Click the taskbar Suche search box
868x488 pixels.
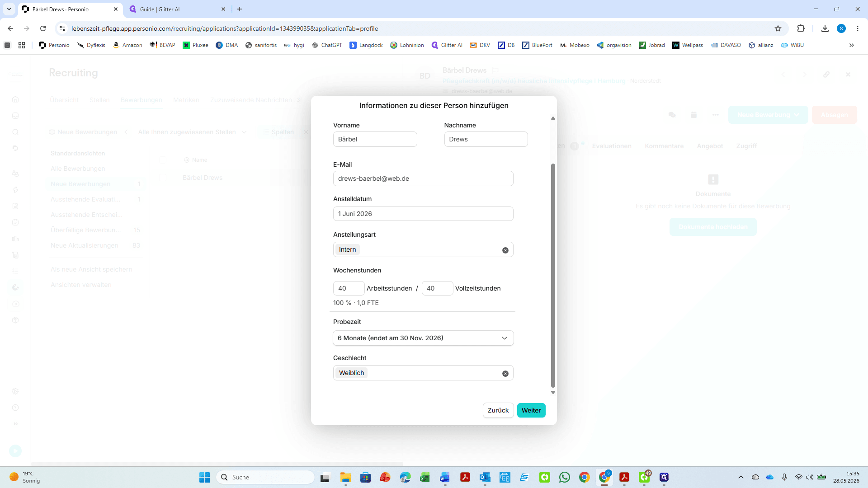[x=266, y=477]
